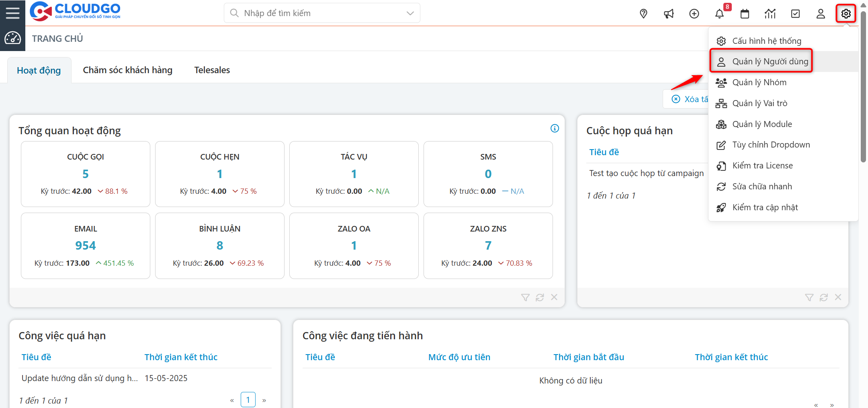Select Quản lý Người dùng menu item
Screen dimensions: 868x408
(x=770, y=62)
